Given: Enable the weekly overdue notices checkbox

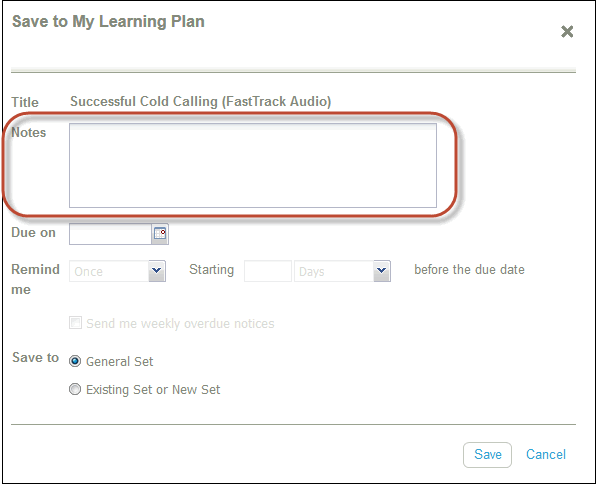Looking at the screenshot, I should pyautogui.click(x=75, y=323).
